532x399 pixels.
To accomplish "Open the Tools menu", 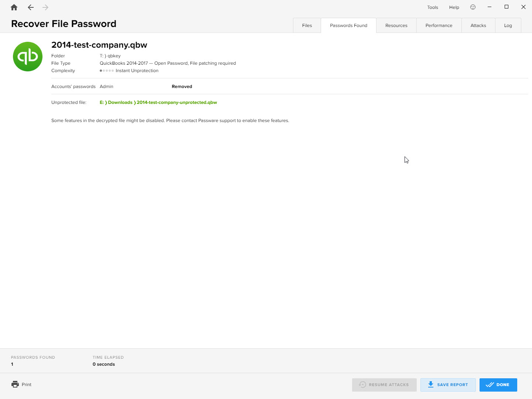I will (x=433, y=7).
